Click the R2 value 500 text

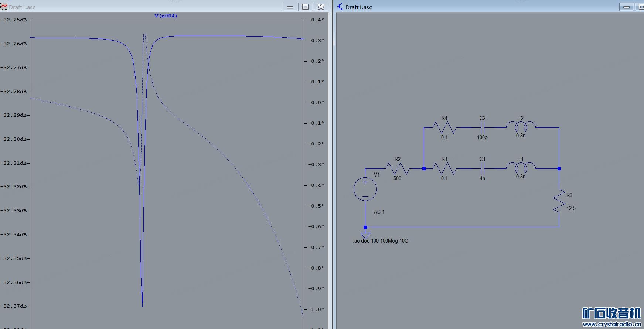(x=397, y=178)
